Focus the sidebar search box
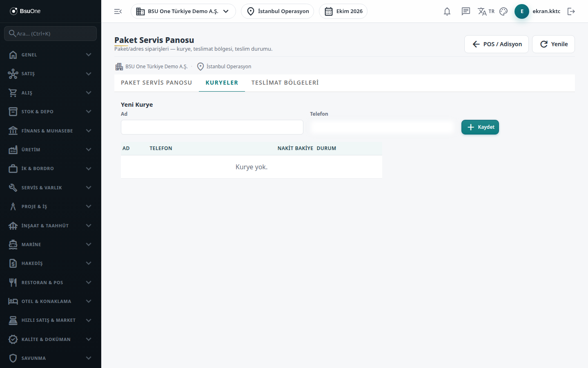This screenshot has width=588, height=368. 51,34
